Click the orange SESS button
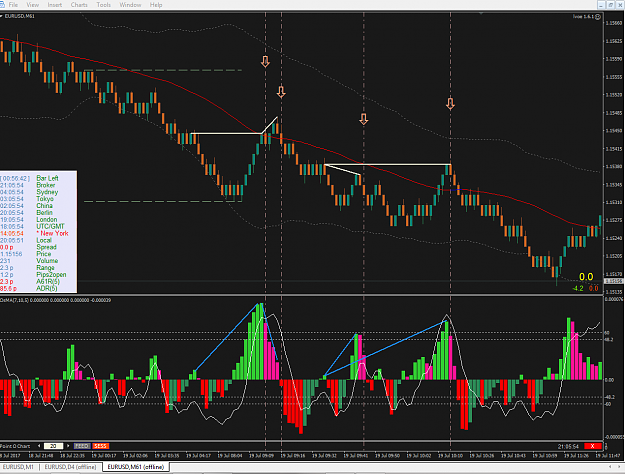Screen dimensions: 625x474 click(100, 446)
